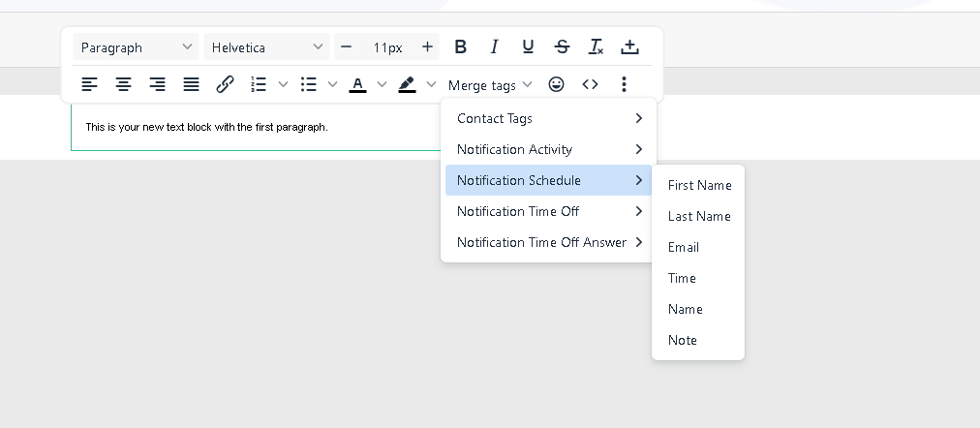Open the Paragraph format dropdown
The width and height of the screenshot is (980, 428).
tap(137, 47)
